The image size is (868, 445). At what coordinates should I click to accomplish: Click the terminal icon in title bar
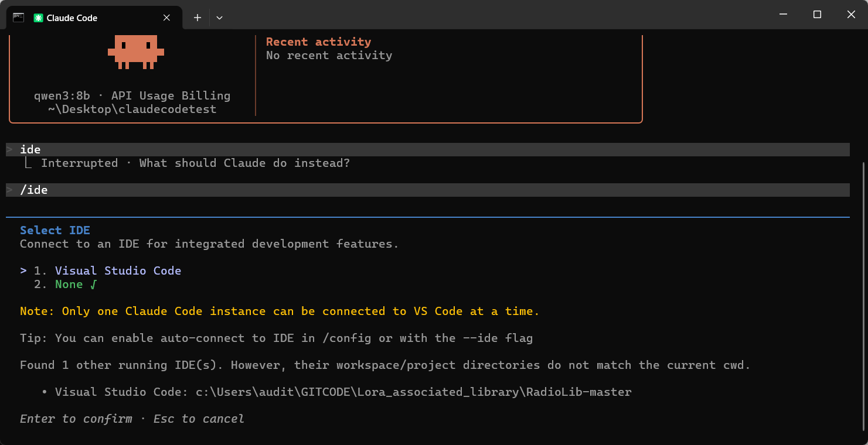click(18, 18)
